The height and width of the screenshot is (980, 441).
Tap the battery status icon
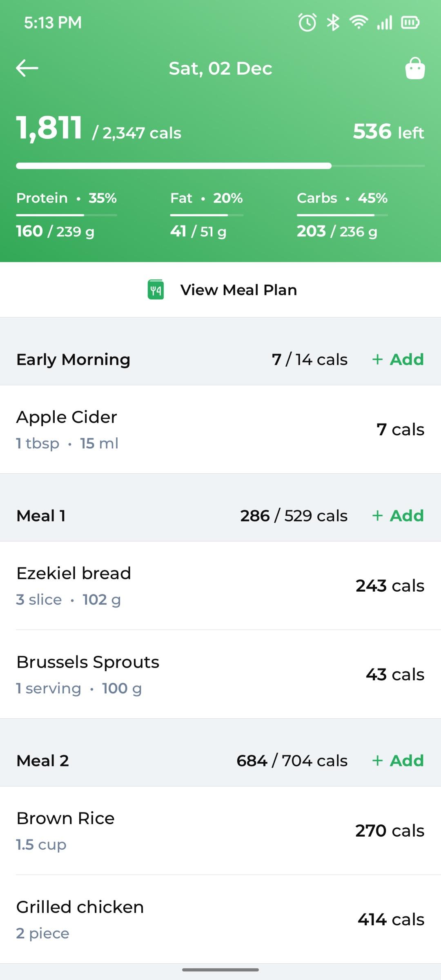click(410, 22)
